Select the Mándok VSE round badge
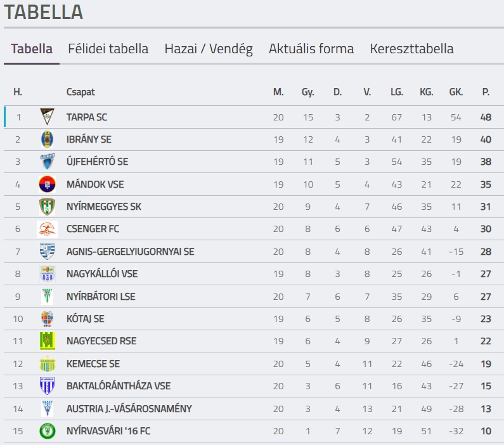 48,184
